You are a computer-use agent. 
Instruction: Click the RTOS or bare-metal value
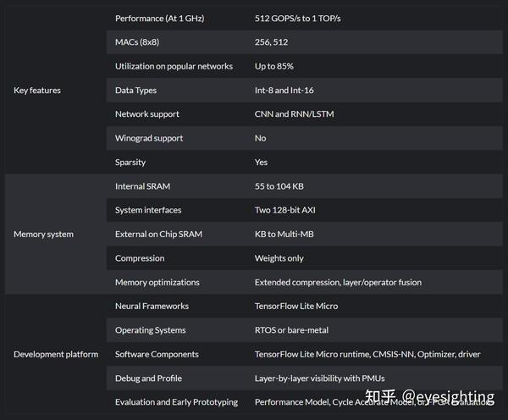[x=291, y=330]
